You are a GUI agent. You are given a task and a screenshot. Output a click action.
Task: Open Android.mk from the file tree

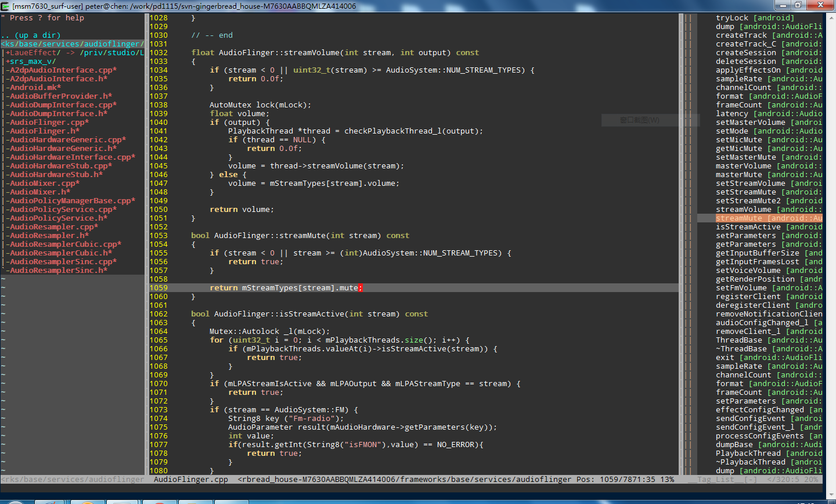(35, 88)
